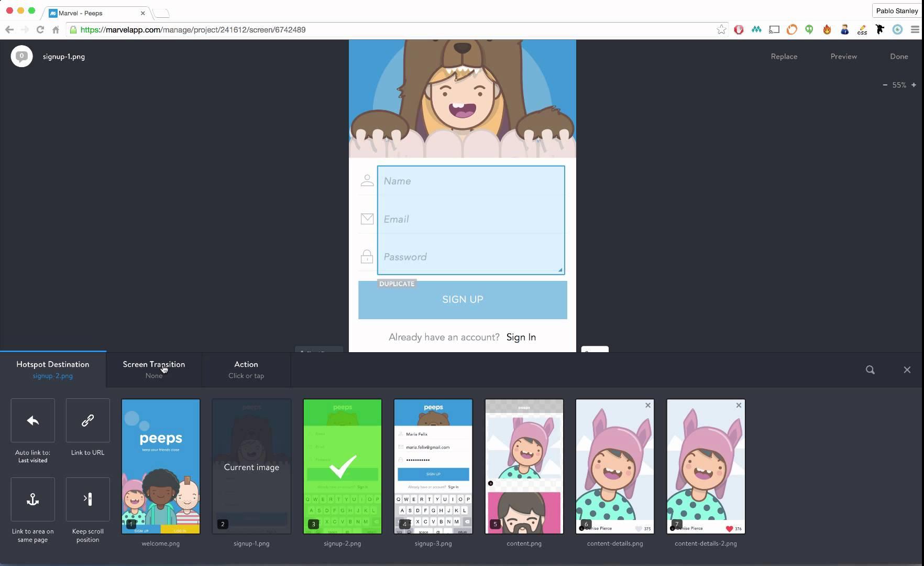Click the Keep scroll position icon
924x566 pixels.
click(x=87, y=499)
